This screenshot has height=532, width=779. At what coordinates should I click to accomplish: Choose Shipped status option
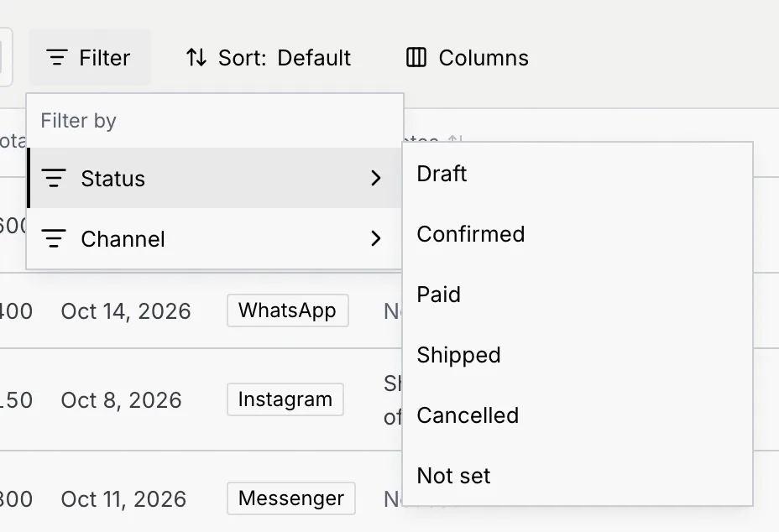[578, 355]
